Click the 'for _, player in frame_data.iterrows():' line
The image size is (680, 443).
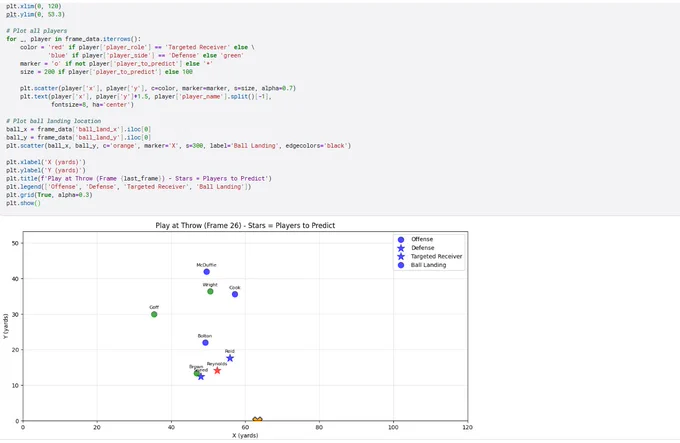[73, 39]
